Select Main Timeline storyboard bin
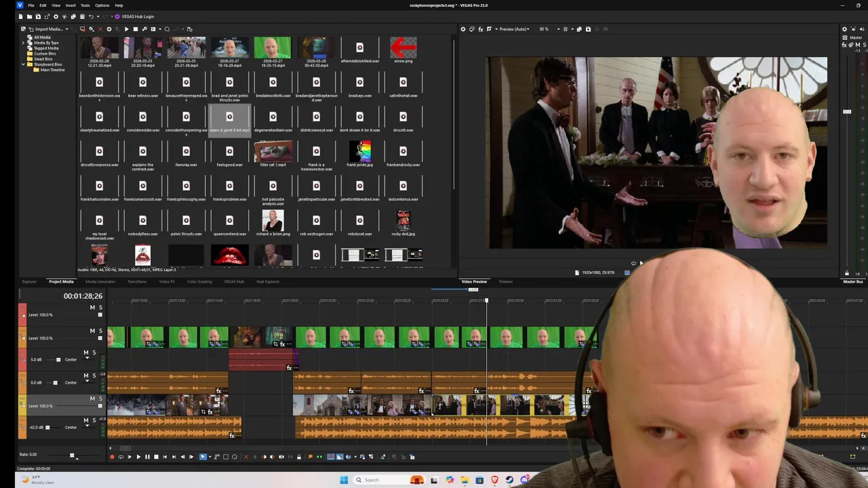Image resolution: width=868 pixels, height=488 pixels. [x=52, y=70]
